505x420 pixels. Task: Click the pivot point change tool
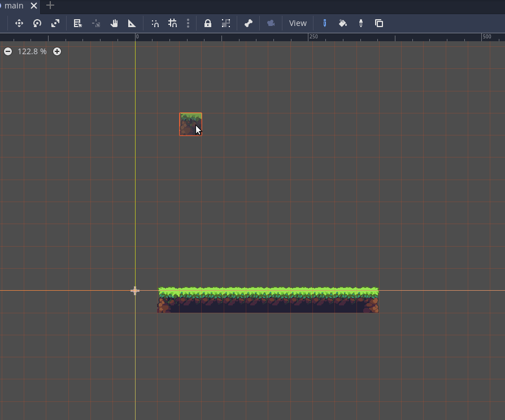tap(96, 23)
